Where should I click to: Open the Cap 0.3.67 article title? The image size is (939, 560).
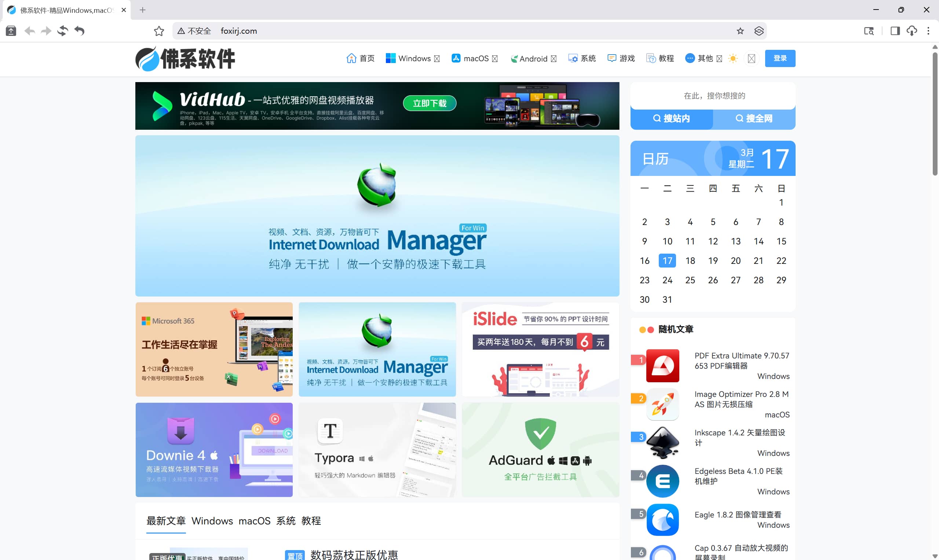[741, 552]
